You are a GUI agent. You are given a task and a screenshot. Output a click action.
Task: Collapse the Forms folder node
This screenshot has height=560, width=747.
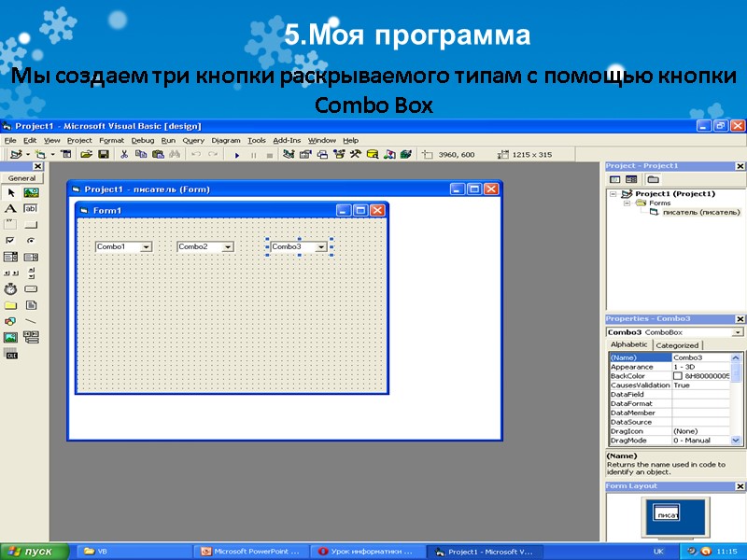point(627,203)
